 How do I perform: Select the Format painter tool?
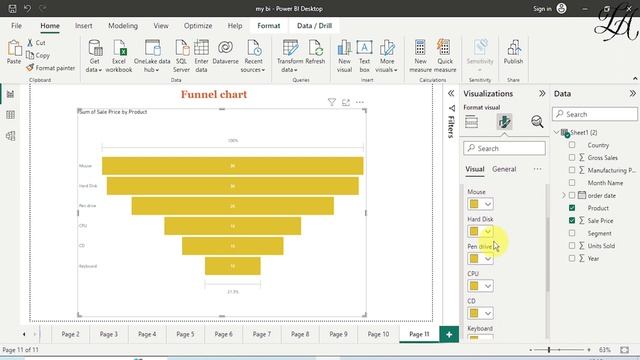click(x=51, y=68)
